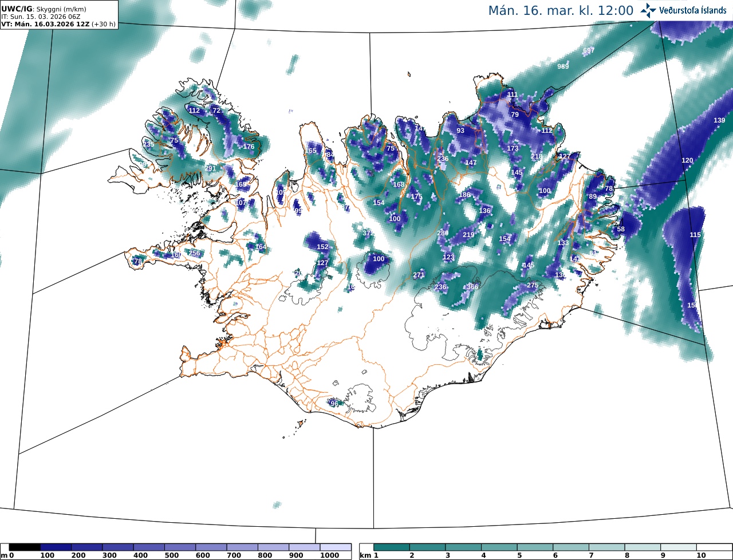Click visibility value 280 on the map
This screenshot has width=733, height=560.
443,233
